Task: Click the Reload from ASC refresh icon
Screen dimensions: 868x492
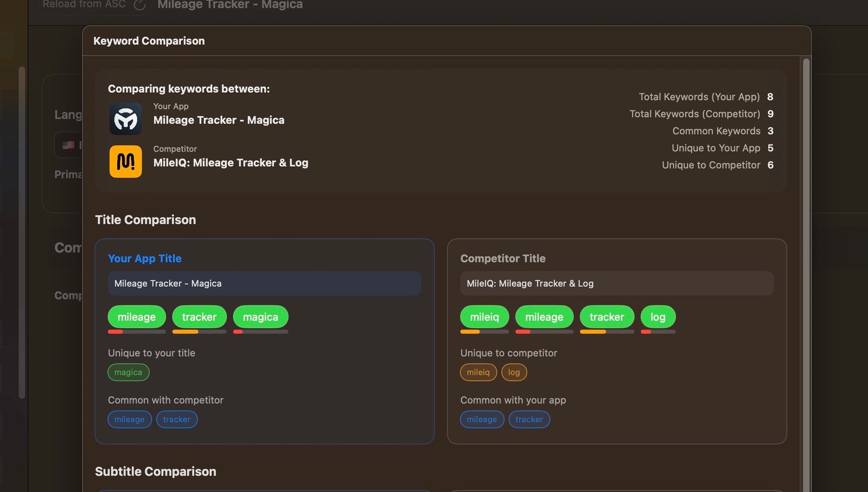Action: coord(139,5)
